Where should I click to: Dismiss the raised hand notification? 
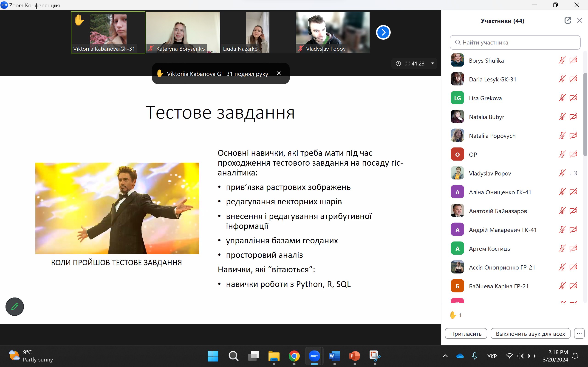click(279, 73)
